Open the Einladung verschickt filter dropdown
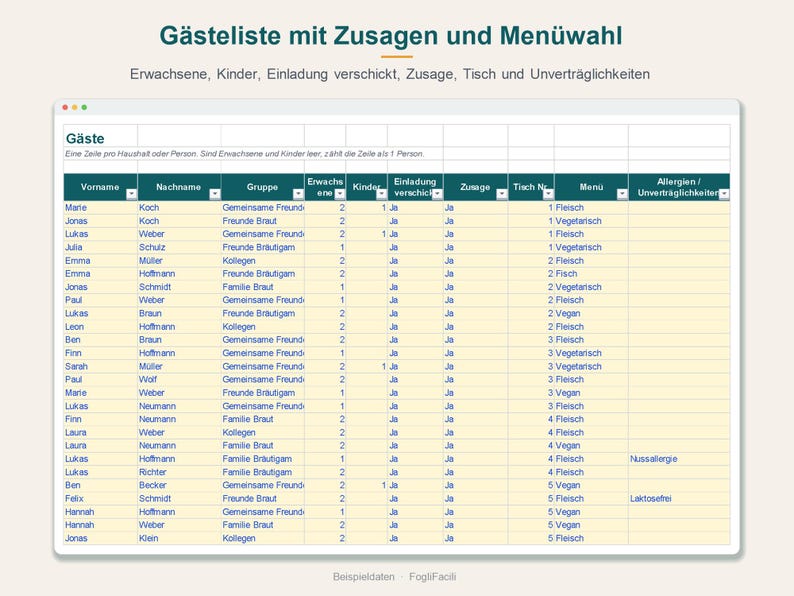794x596 pixels. tap(437, 194)
